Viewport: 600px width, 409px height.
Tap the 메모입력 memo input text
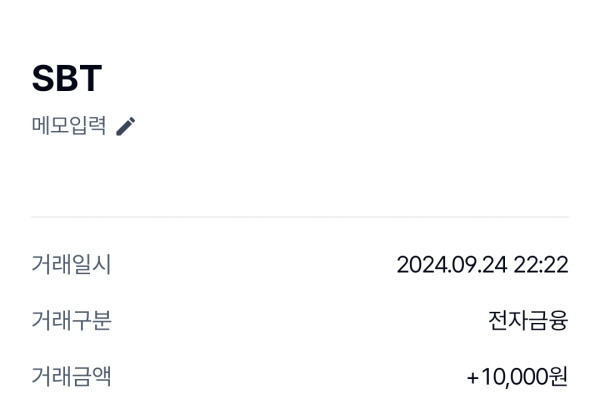pos(69,126)
